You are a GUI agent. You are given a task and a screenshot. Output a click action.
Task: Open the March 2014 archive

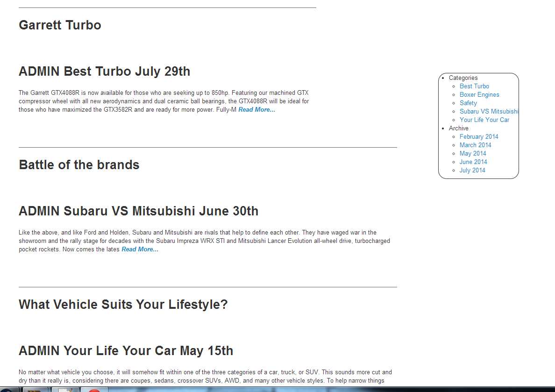[475, 145]
